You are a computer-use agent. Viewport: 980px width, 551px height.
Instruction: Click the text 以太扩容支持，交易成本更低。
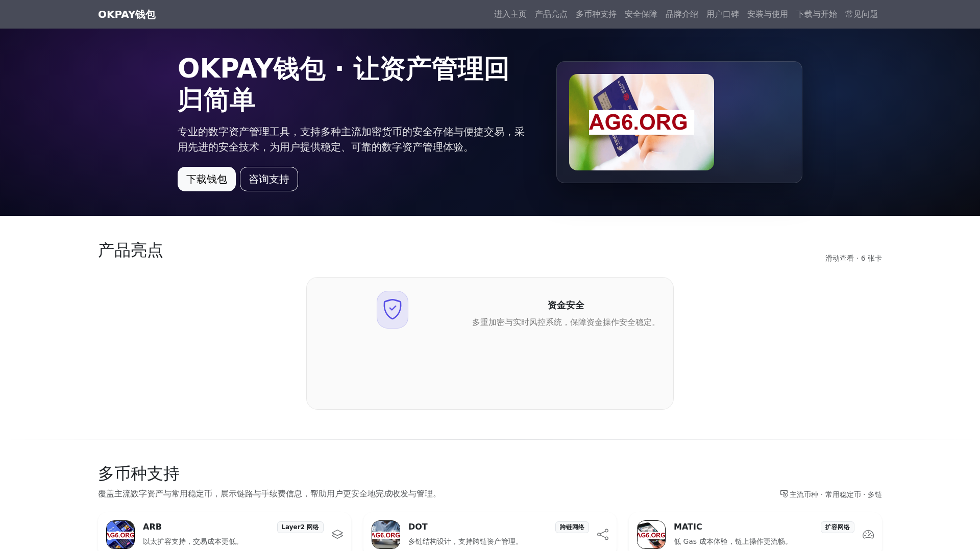pyautogui.click(x=193, y=541)
